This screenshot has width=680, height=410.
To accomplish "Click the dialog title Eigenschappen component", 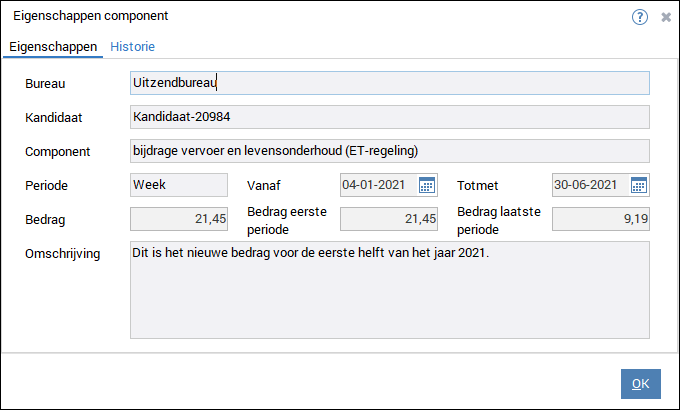I will [x=91, y=16].
